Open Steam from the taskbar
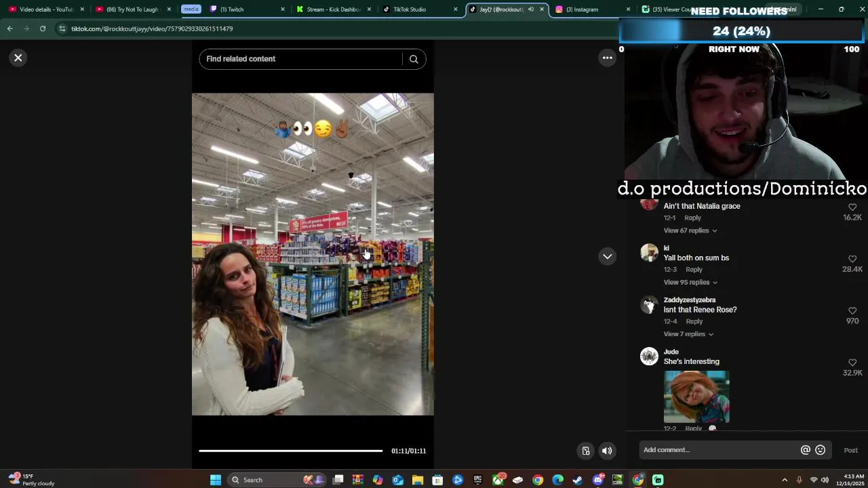The image size is (868, 488). pos(577,480)
